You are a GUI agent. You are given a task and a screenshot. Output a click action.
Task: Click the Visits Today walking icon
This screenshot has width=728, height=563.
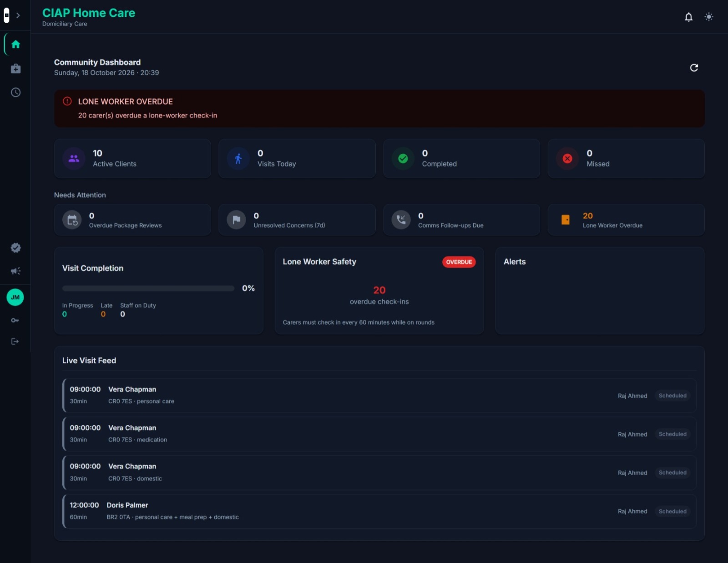coord(238,159)
